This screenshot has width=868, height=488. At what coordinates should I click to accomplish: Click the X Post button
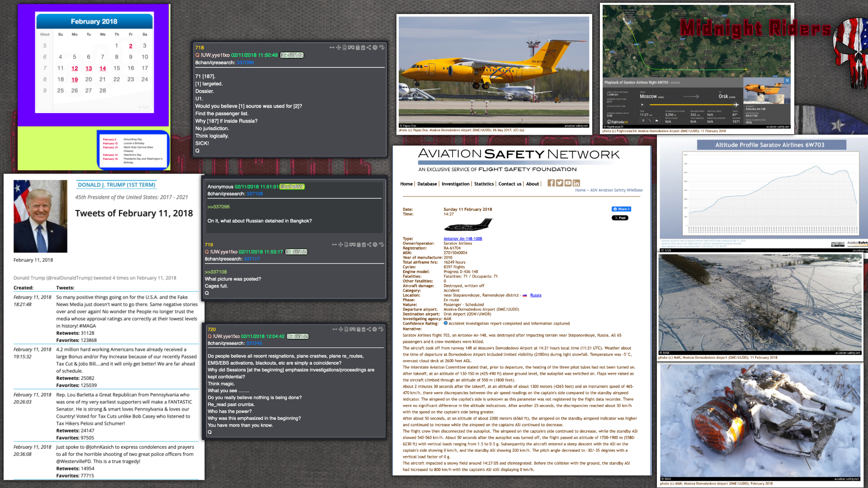[620, 218]
